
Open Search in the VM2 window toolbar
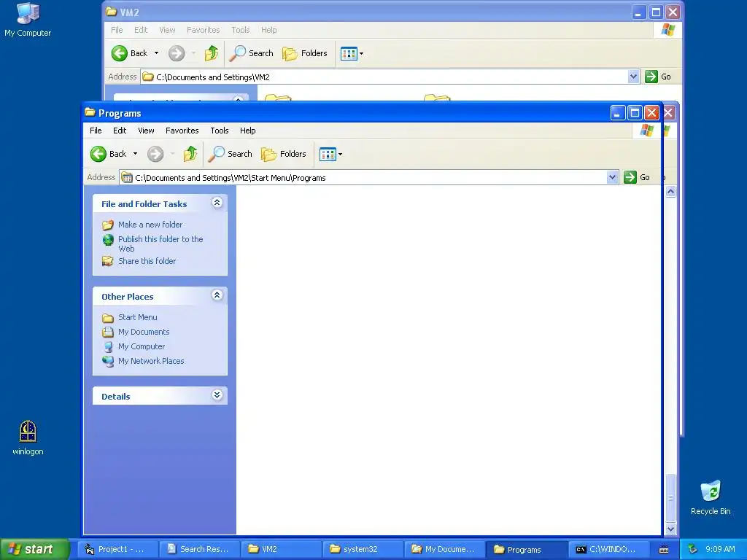(251, 53)
